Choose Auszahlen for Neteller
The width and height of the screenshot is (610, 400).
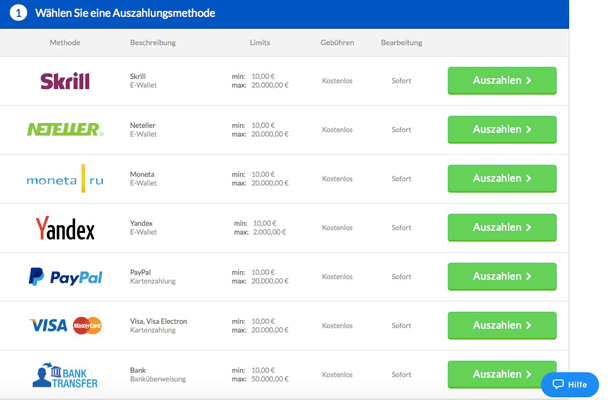[502, 130]
